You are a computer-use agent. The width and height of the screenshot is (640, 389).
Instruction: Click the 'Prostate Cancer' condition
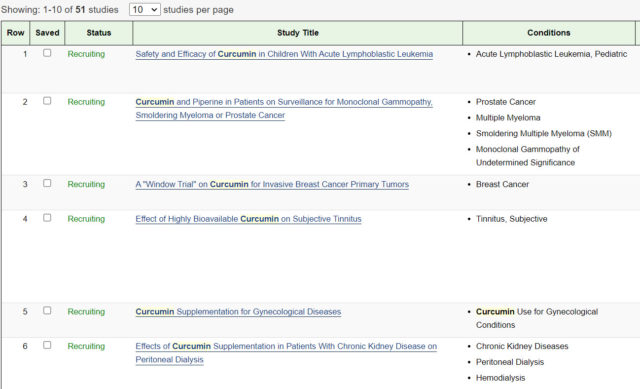tap(506, 102)
